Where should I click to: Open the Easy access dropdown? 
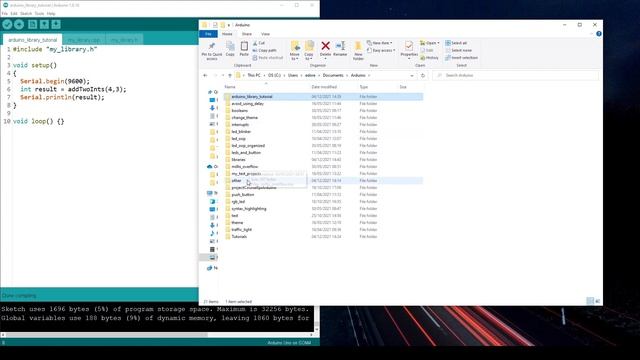coord(381,50)
